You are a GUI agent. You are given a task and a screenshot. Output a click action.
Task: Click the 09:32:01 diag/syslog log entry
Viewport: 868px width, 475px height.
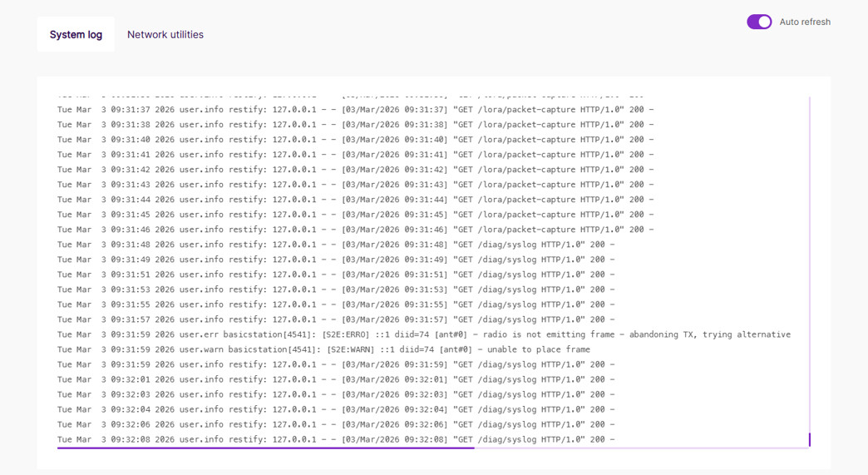pos(336,379)
